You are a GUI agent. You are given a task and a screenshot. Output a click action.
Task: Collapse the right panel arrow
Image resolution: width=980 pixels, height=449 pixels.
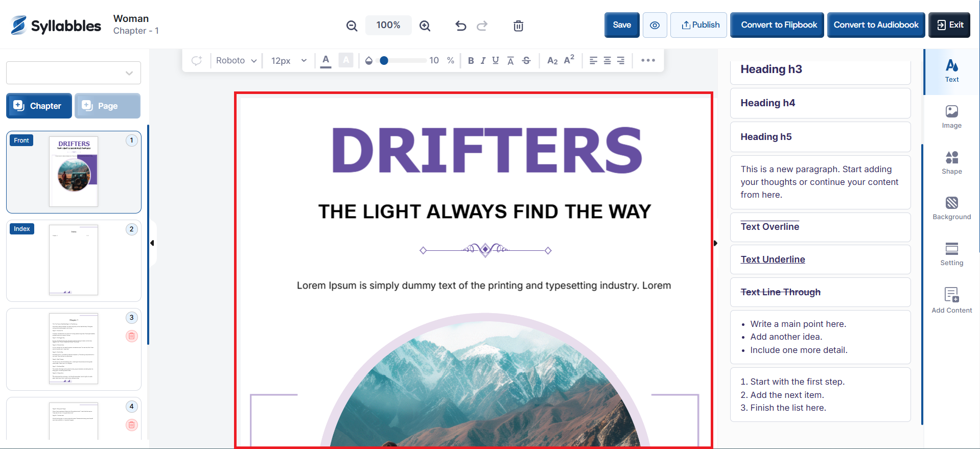click(715, 243)
